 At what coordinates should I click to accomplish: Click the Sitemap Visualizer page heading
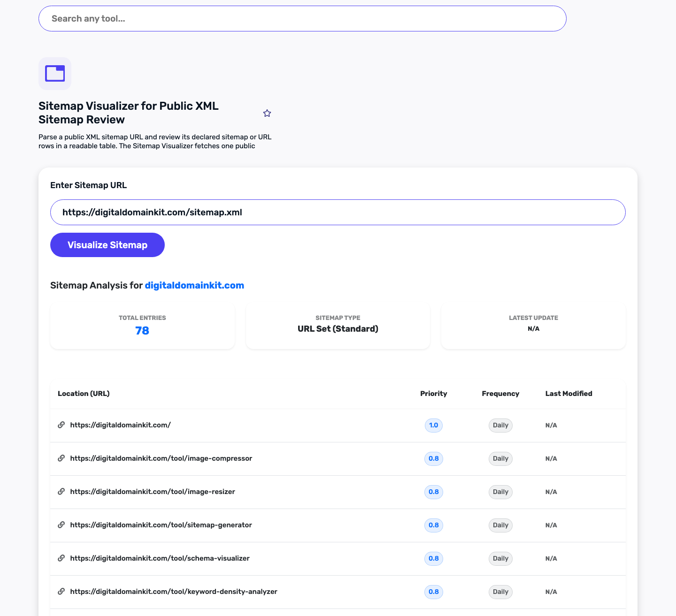(129, 113)
